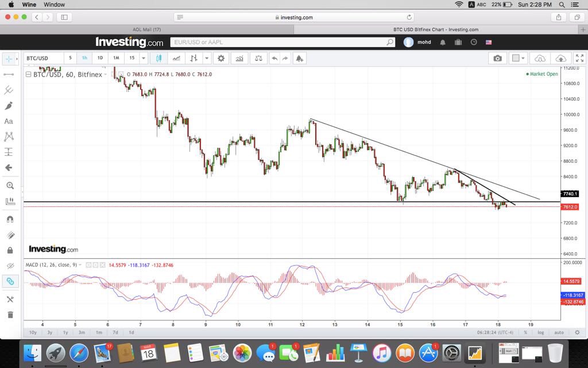Create alert with bell plus icon

(299, 58)
